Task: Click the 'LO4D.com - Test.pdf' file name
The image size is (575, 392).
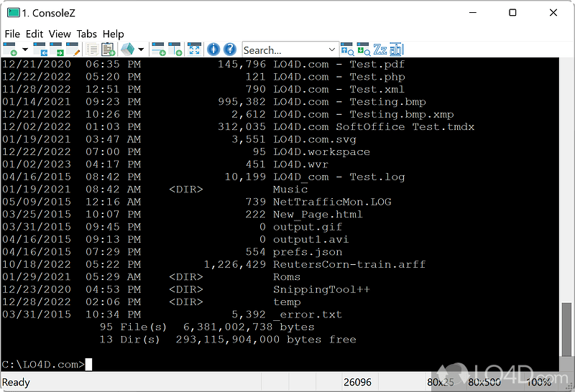Action: [x=339, y=65]
